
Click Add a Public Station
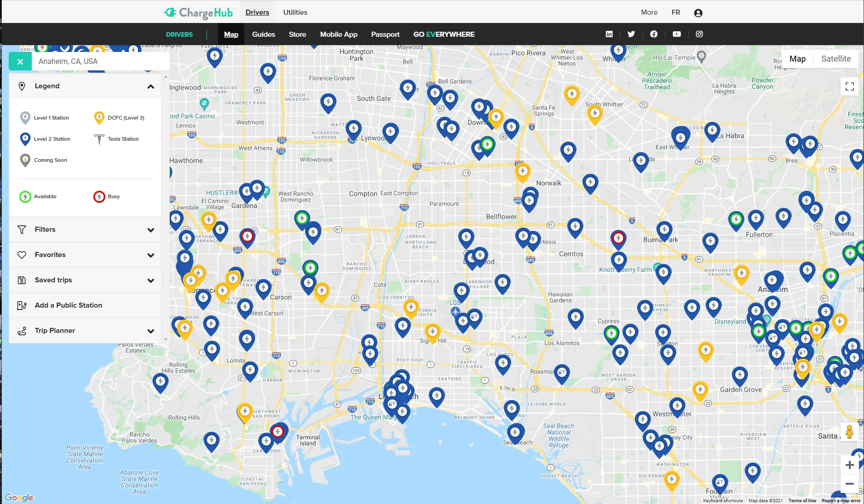pyautogui.click(x=85, y=305)
